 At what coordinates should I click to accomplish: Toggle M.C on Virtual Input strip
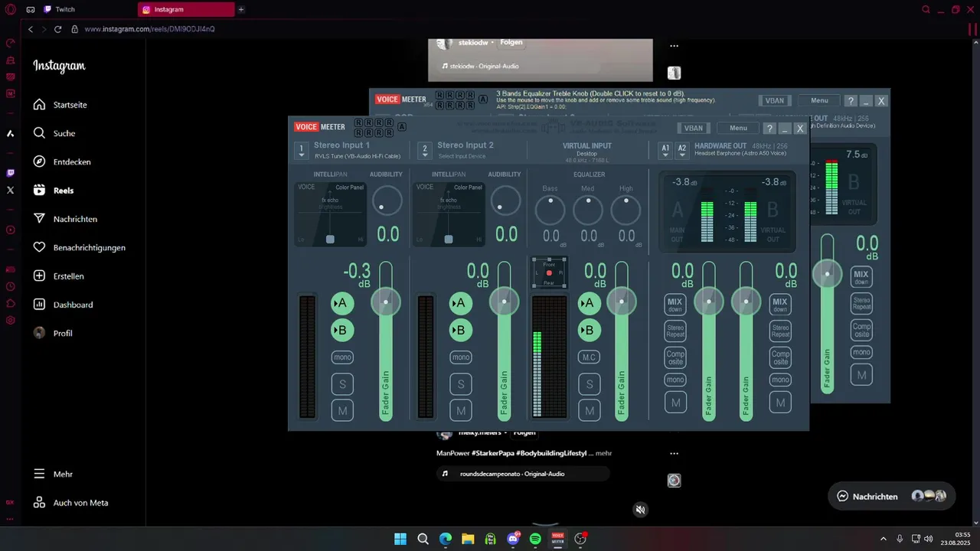pyautogui.click(x=589, y=357)
